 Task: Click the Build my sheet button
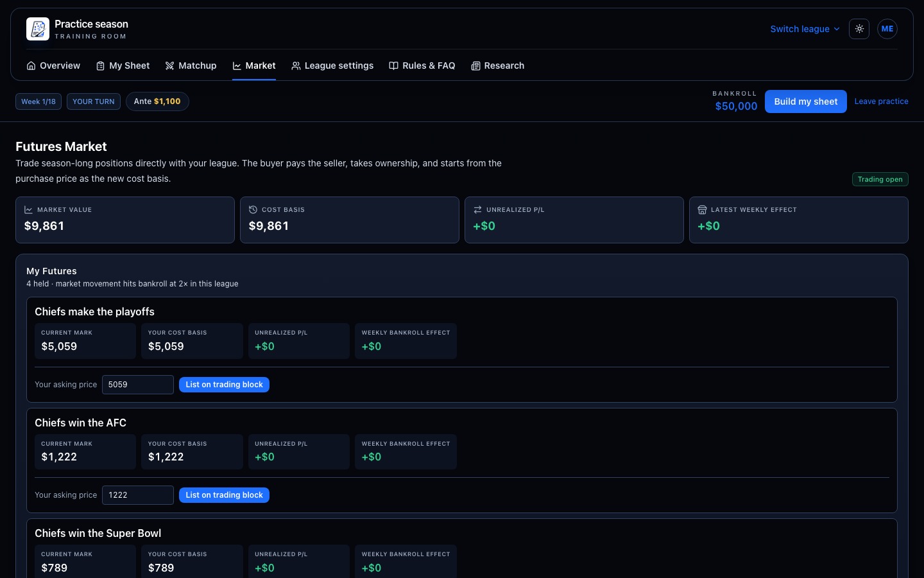click(806, 101)
